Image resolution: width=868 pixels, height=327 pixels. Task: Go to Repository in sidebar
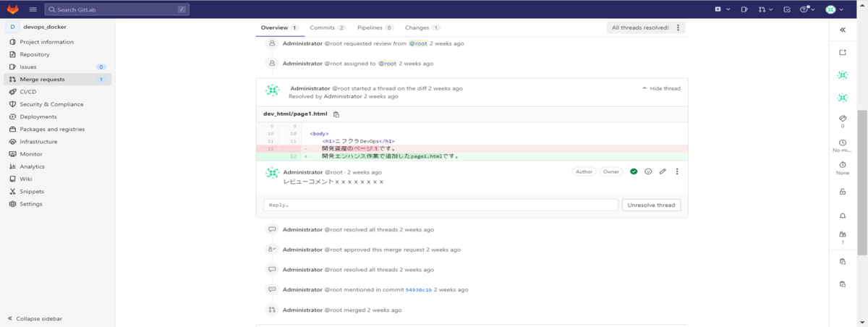(x=35, y=54)
